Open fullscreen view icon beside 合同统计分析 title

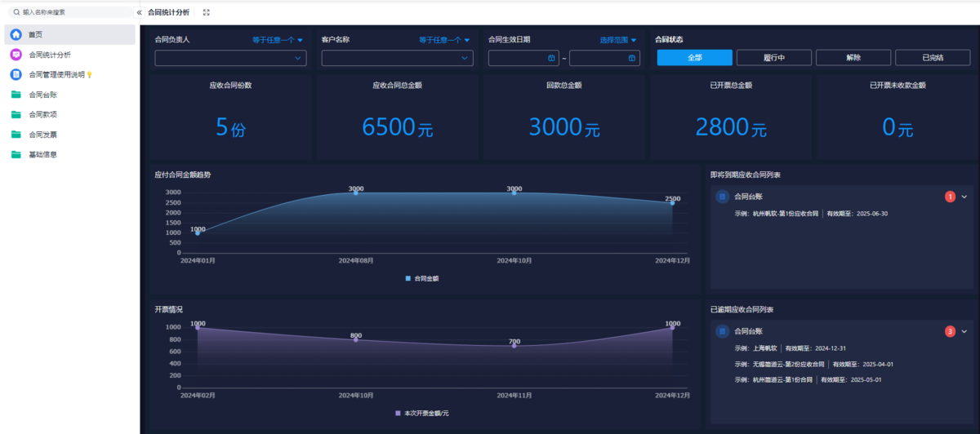(x=206, y=12)
